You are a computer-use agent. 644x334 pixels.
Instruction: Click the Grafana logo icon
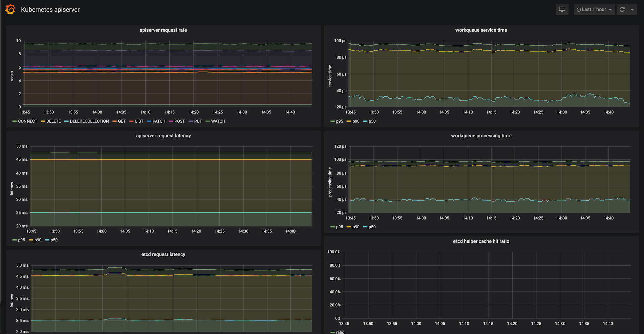coord(10,9)
